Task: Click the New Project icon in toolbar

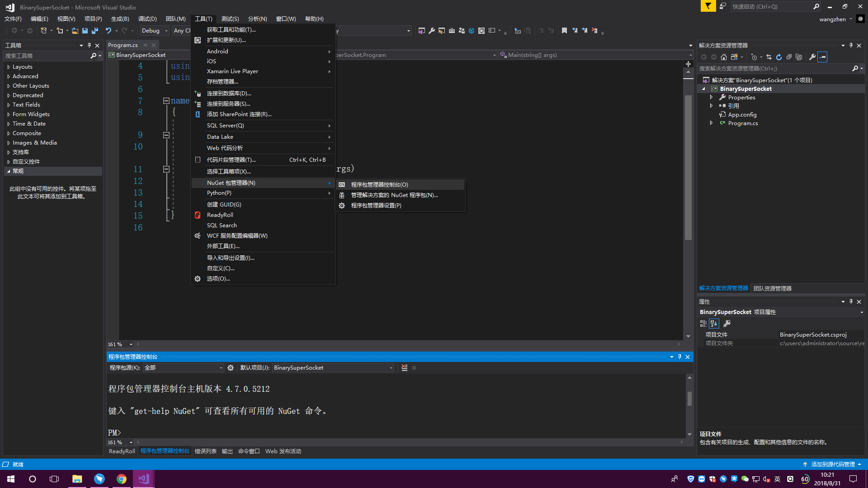Action: 44,31
